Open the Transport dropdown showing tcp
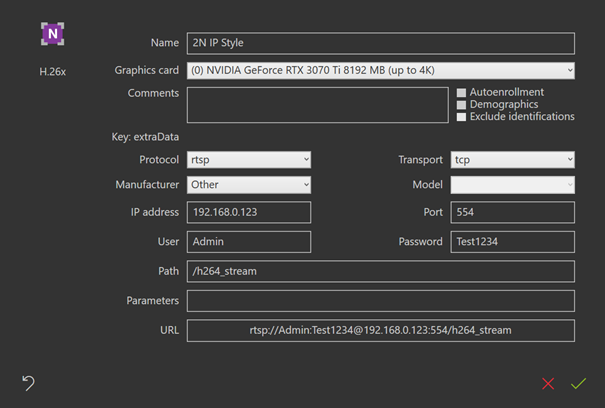This screenshot has height=408, width=605. (x=512, y=160)
